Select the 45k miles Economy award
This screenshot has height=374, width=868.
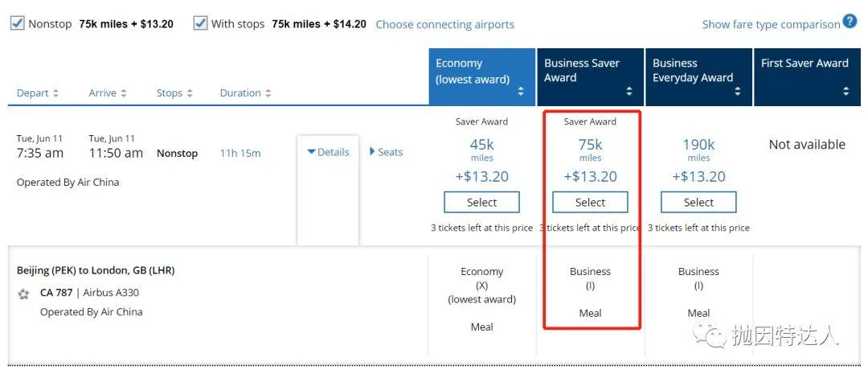point(481,202)
